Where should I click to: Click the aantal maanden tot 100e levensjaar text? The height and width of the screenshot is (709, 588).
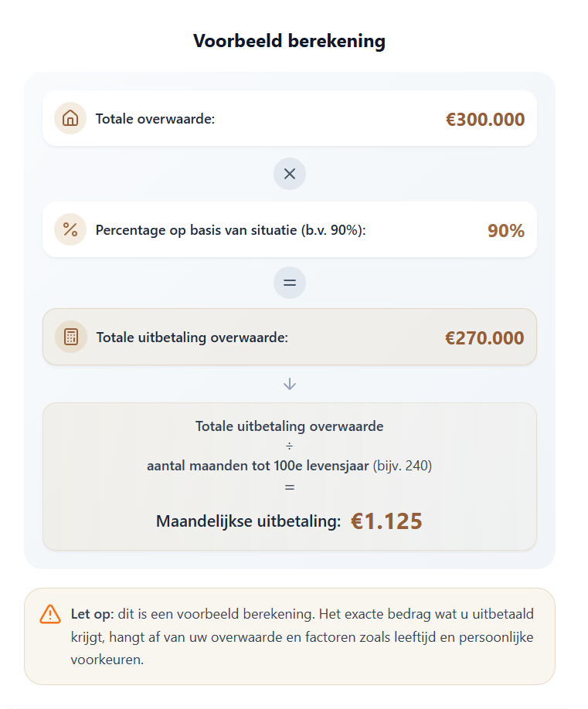point(258,466)
